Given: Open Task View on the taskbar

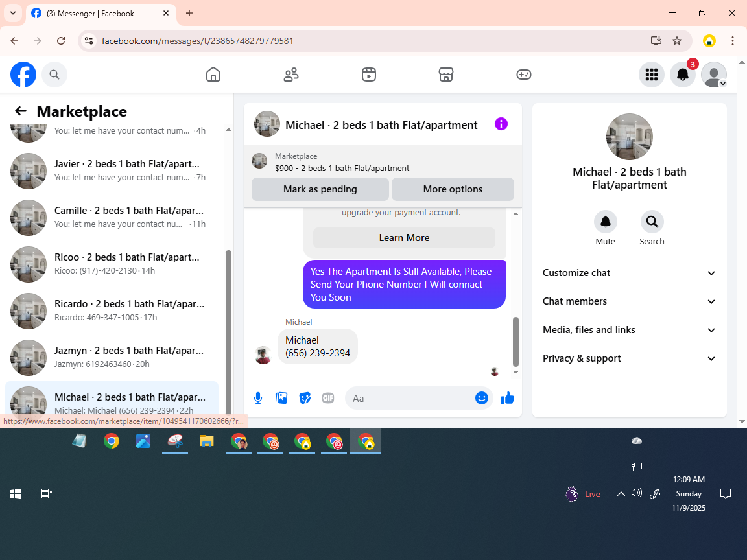Looking at the screenshot, I should pyautogui.click(x=46, y=494).
